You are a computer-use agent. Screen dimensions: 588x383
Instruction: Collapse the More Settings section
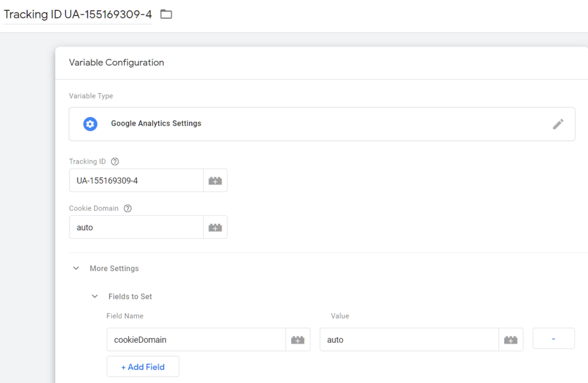tap(76, 268)
